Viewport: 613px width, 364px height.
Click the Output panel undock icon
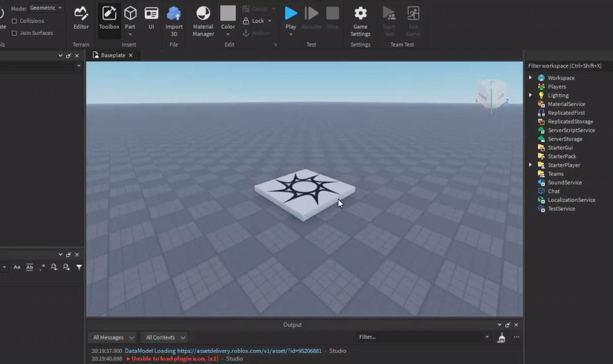point(508,325)
